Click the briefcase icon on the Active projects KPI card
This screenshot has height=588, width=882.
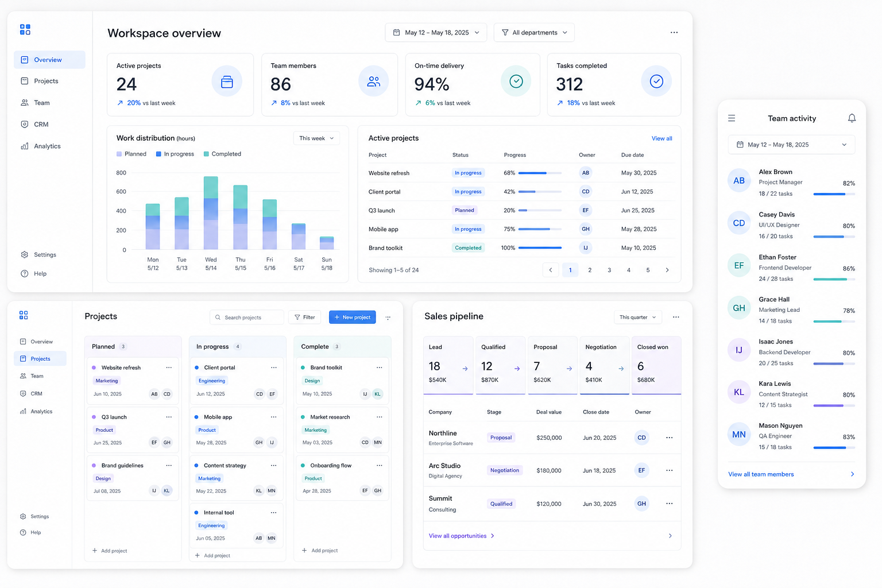227,82
